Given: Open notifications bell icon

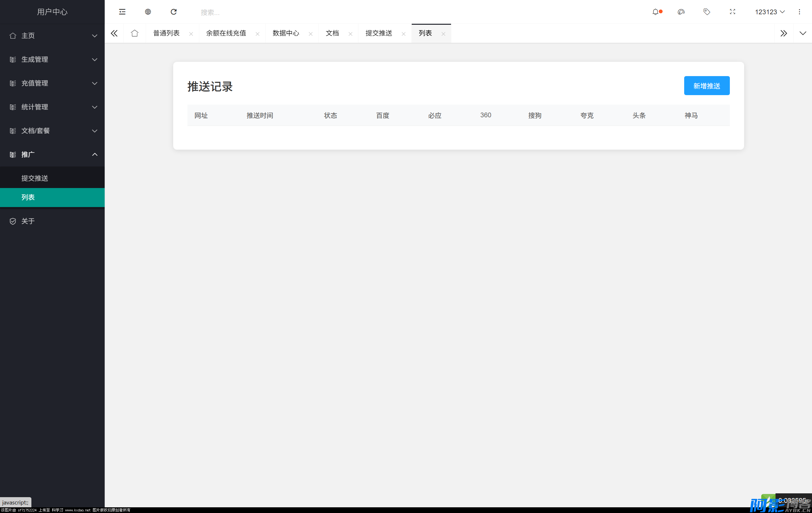Looking at the screenshot, I should point(655,12).
